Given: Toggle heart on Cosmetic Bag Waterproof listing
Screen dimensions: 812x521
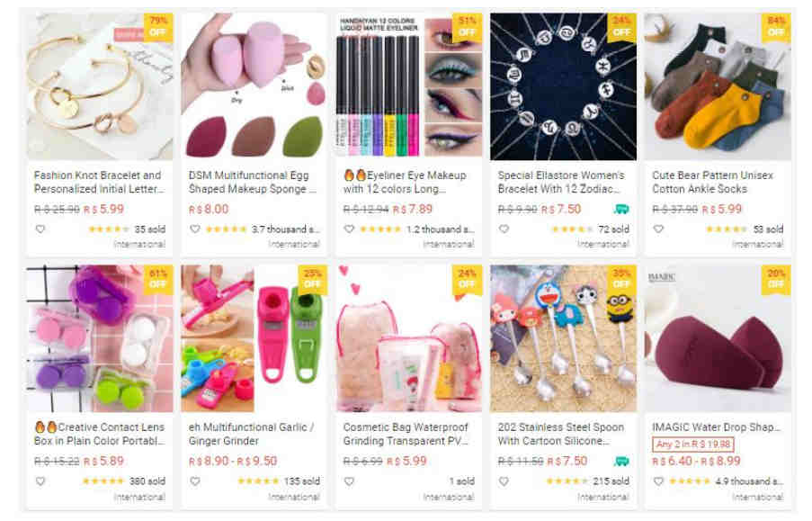Looking at the screenshot, I should [350, 481].
